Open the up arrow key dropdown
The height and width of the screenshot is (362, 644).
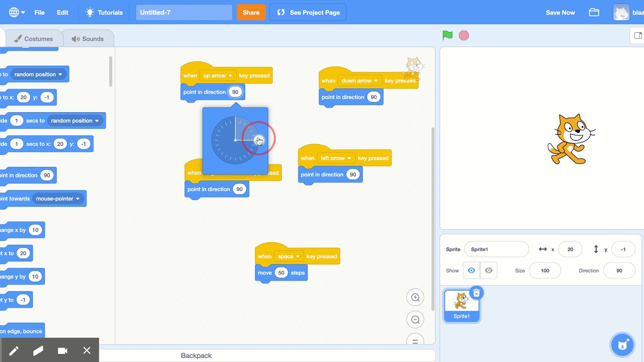pyautogui.click(x=218, y=75)
